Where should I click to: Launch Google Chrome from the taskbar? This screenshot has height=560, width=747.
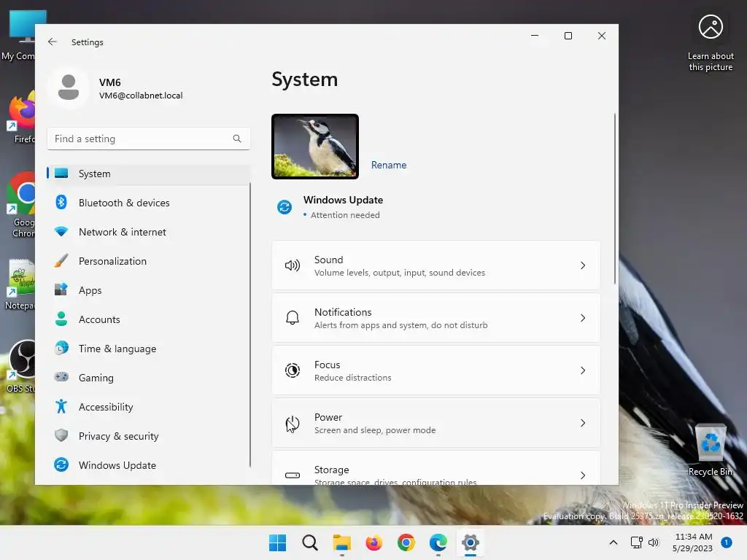point(406,542)
